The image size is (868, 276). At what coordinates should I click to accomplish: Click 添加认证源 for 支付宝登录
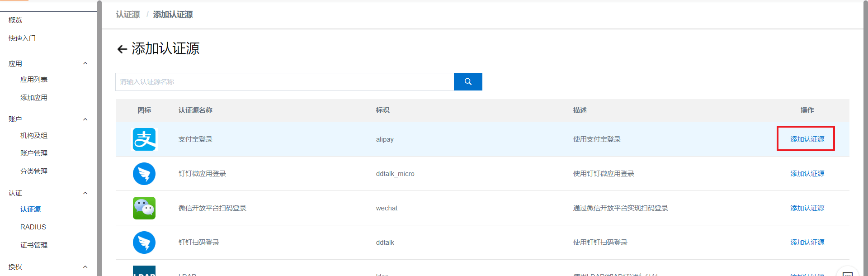tap(807, 139)
